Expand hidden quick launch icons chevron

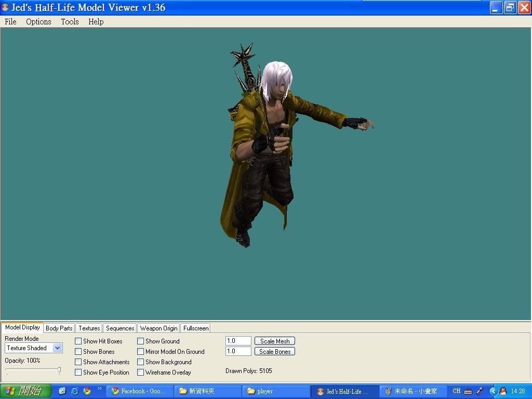pyautogui.click(x=99, y=389)
